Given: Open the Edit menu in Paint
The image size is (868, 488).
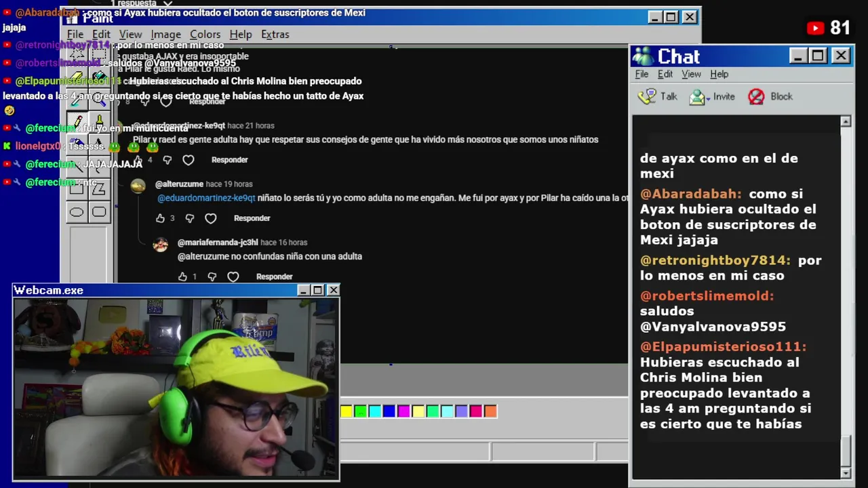Looking at the screenshot, I should (101, 34).
